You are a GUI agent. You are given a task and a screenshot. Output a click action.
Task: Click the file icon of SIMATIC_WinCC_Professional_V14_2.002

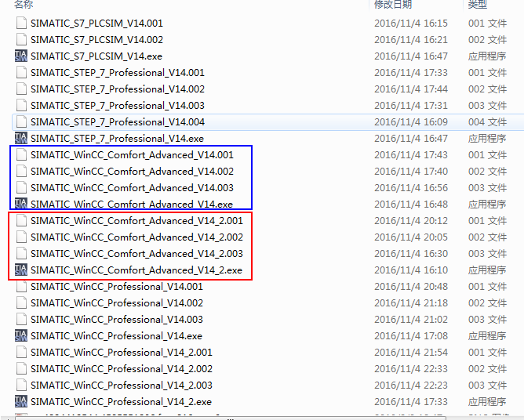click(x=21, y=368)
